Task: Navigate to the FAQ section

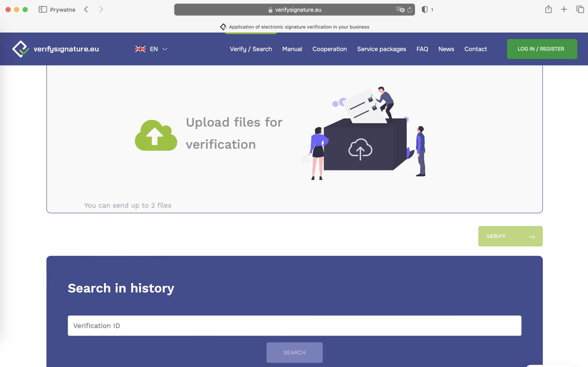Action: click(x=422, y=49)
